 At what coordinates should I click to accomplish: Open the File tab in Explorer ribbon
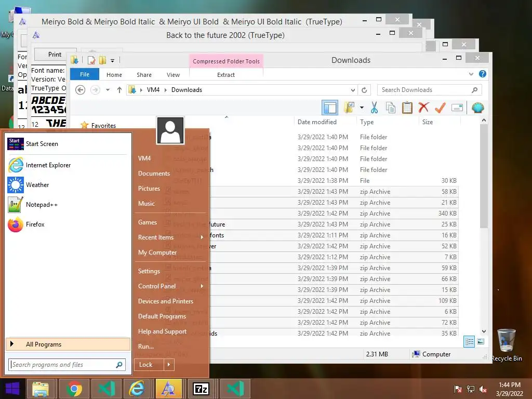pyautogui.click(x=85, y=74)
